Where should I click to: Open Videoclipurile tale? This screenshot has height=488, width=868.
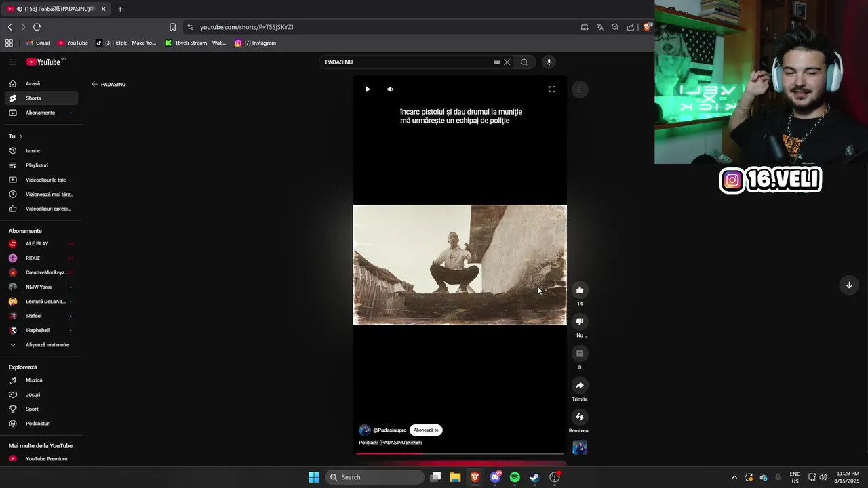(41, 180)
